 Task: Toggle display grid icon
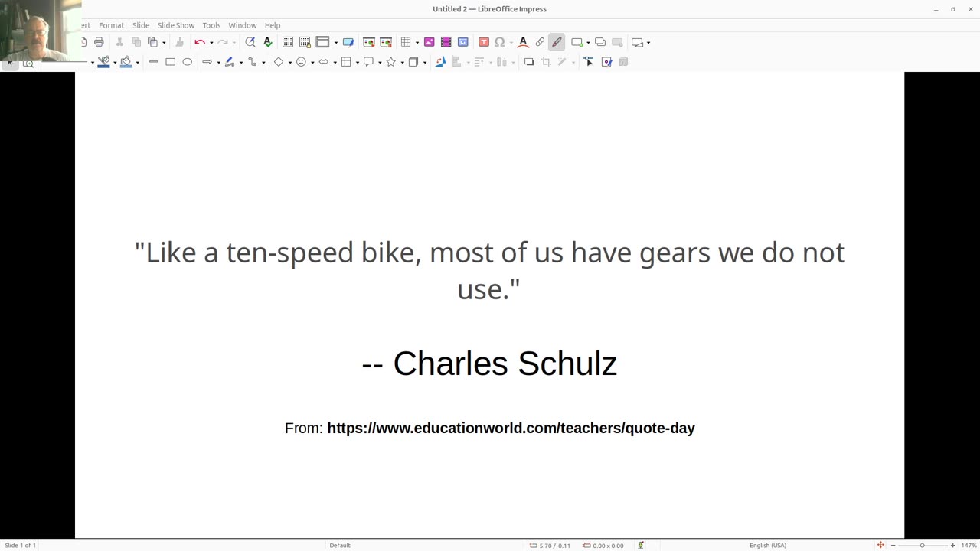coord(288,42)
